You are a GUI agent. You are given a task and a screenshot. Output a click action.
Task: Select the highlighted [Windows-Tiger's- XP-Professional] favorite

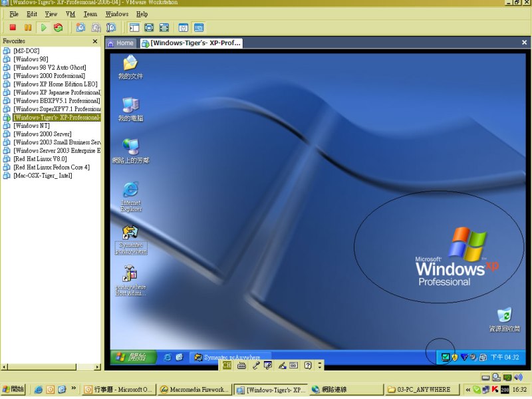(x=57, y=118)
